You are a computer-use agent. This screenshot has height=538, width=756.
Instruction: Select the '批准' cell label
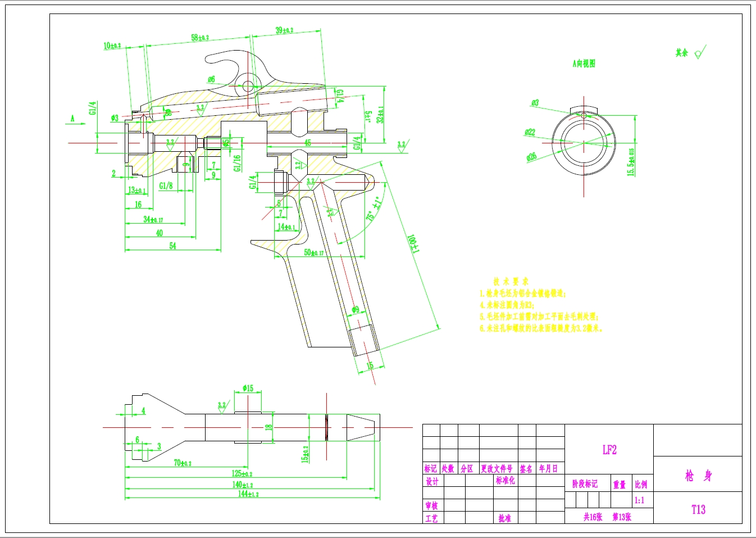point(505,518)
